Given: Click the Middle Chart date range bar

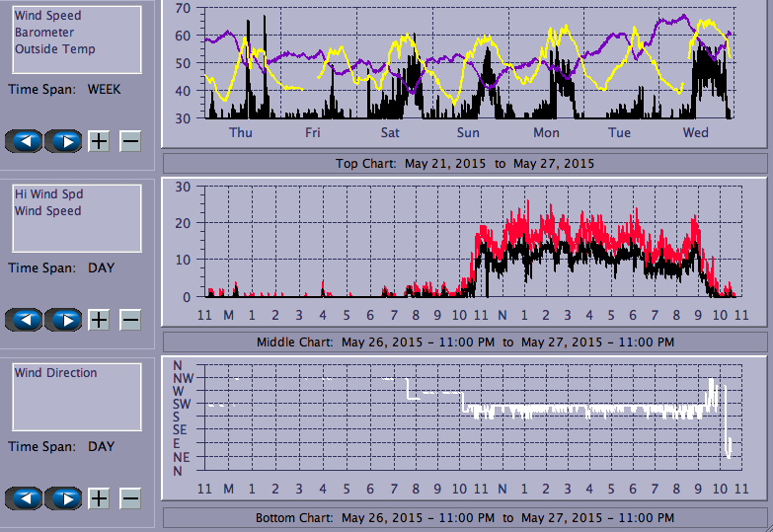Looking at the screenshot, I should click(x=464, y=342).
